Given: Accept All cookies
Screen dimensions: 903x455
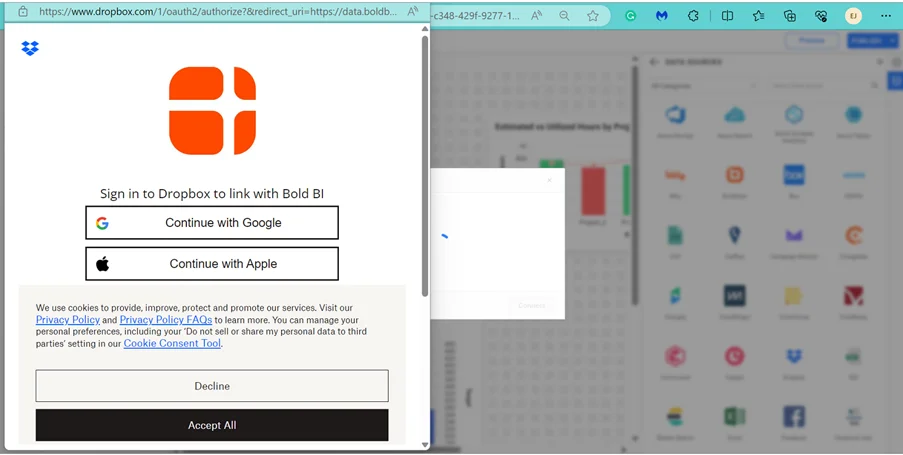Looking at the screenshot, I should 212,425.
